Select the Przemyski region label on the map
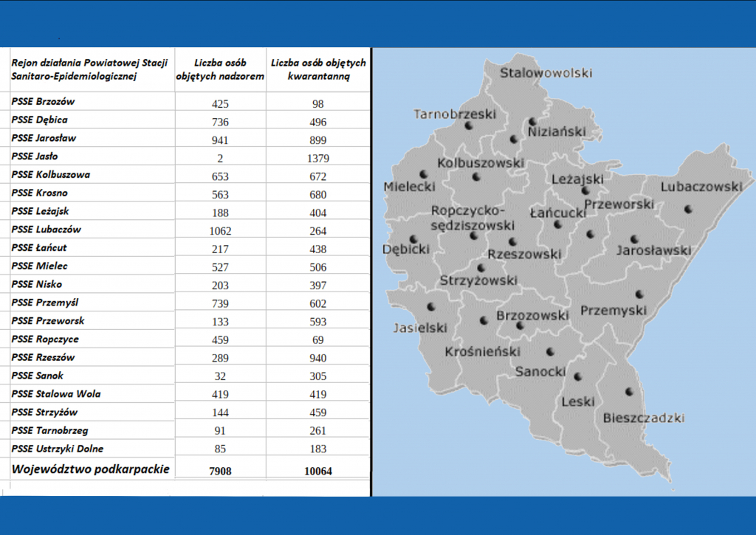 [x=613, y=311]
